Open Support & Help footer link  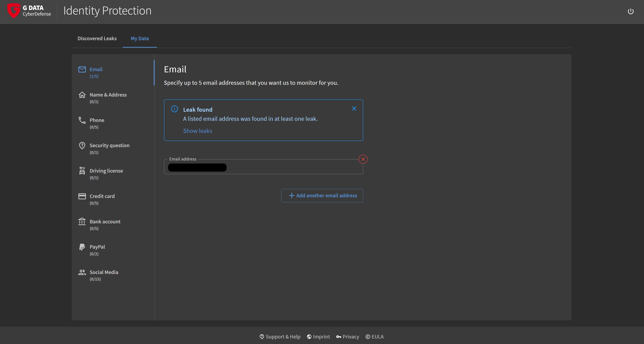click(280, 336)
